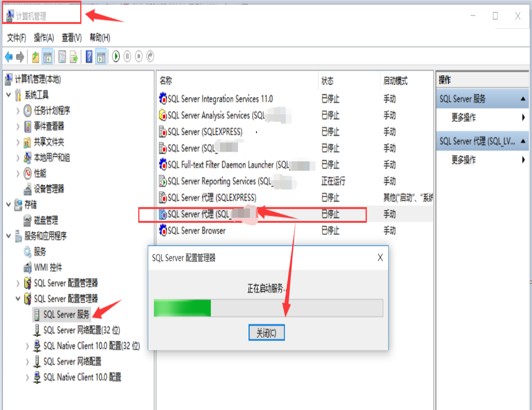Sort by 名称 column header
532x410 pixels.
[x=166, y=81]
